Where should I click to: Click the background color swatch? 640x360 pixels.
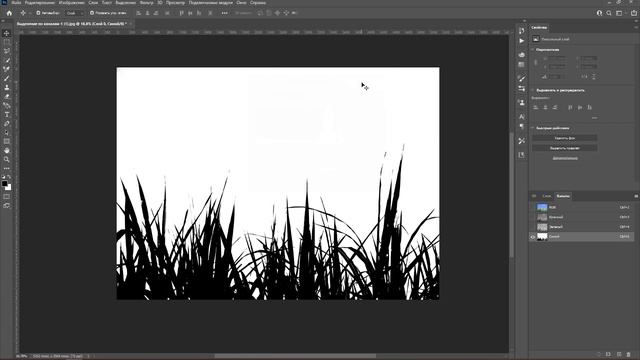pos(9,187)
